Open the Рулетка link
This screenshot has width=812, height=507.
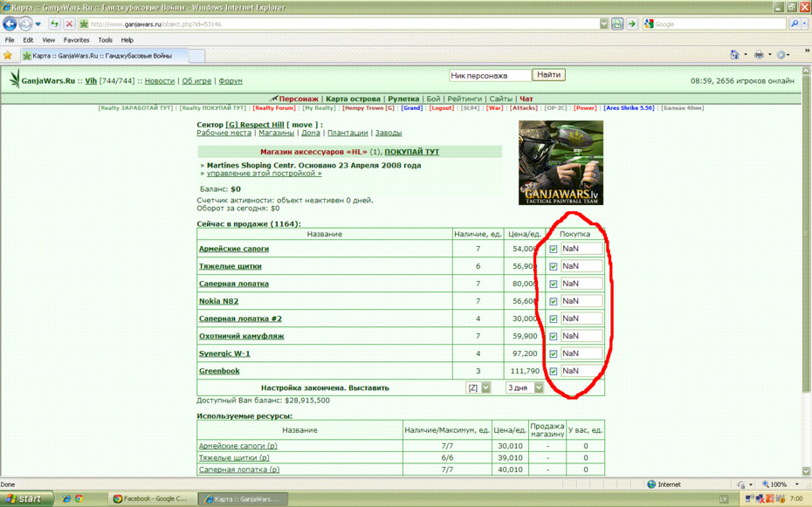click(x=403, y=99)
